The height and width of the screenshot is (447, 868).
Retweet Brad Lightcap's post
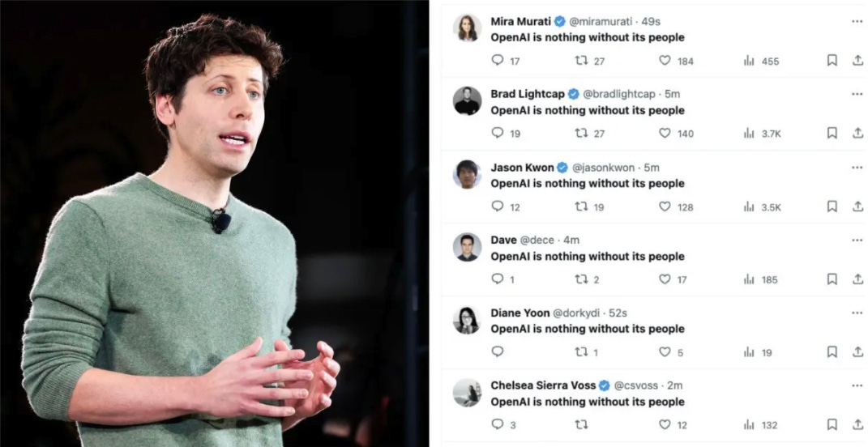[x=581, y=133]
